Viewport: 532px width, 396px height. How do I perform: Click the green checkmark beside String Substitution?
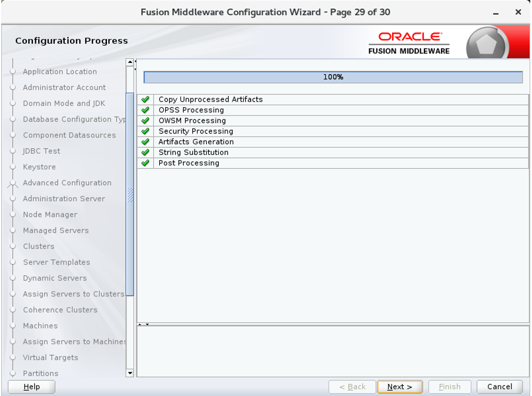click(146, 152)
